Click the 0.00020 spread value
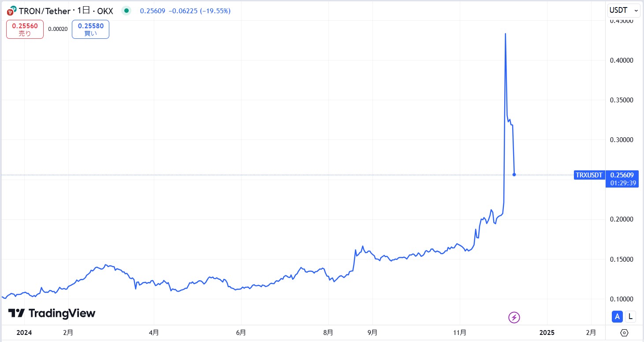 (58, 29)
